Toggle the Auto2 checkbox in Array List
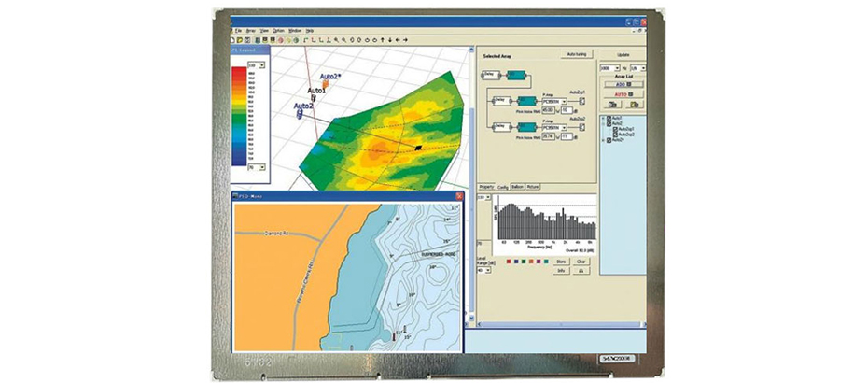Screen dimensions: 868x383 tap(609, 123)
